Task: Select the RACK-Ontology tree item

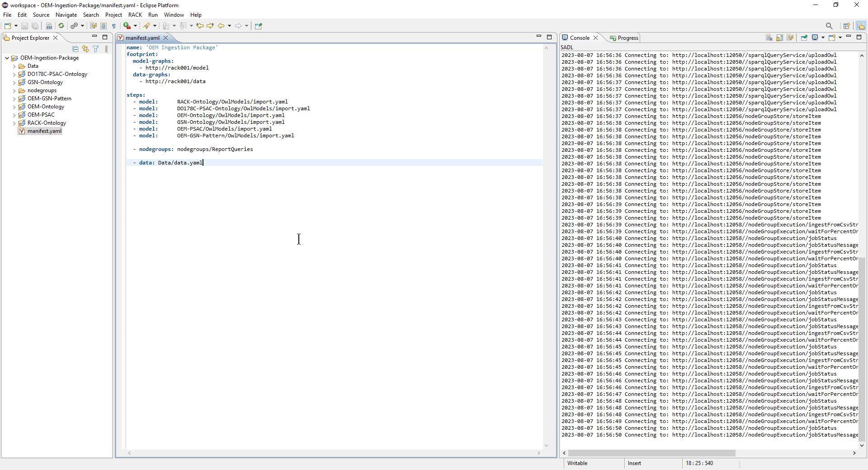Action: click(x=47, y=123)
